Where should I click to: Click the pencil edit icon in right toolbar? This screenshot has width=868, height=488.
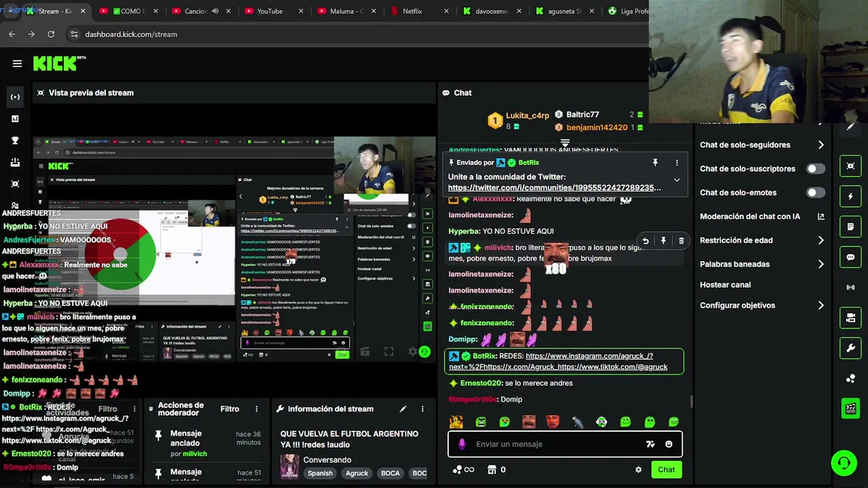click(x=850, y=127)
